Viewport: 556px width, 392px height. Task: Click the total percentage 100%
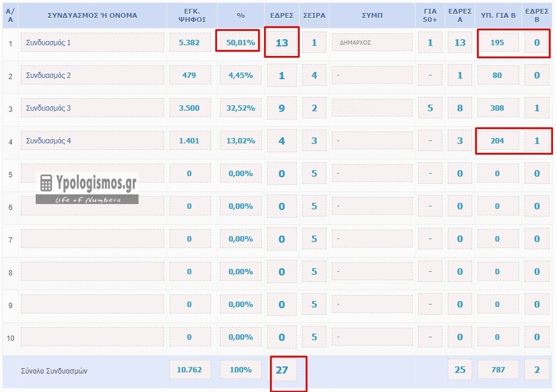click(241, 370)
